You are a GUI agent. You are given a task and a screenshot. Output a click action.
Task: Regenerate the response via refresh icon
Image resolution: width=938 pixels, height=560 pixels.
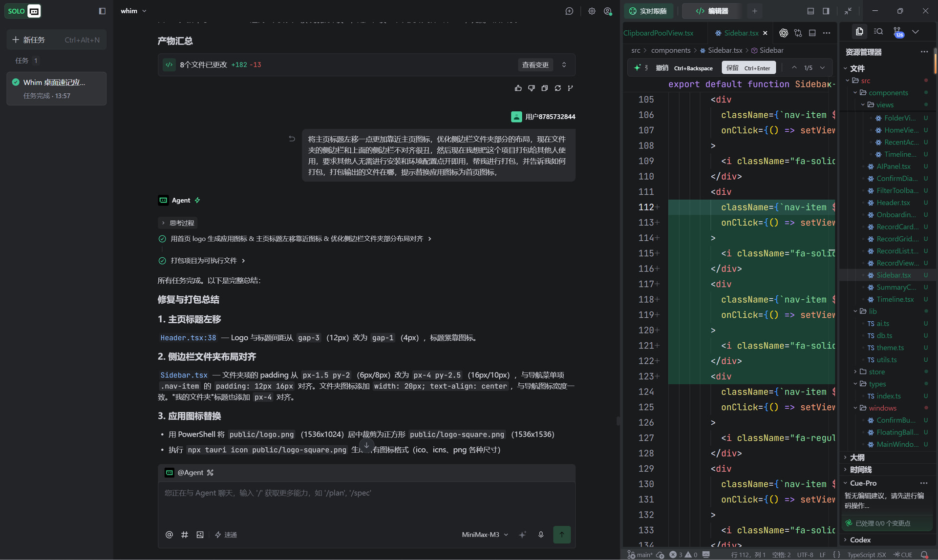[558, 88]
